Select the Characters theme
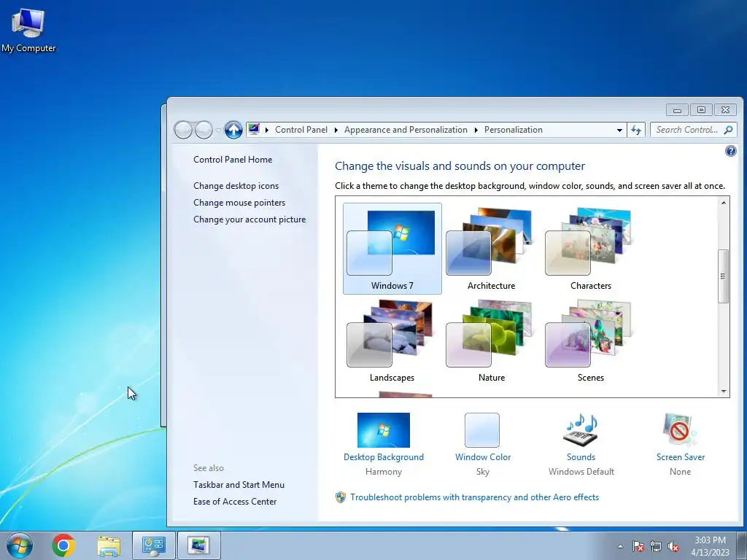 [590, 248]
